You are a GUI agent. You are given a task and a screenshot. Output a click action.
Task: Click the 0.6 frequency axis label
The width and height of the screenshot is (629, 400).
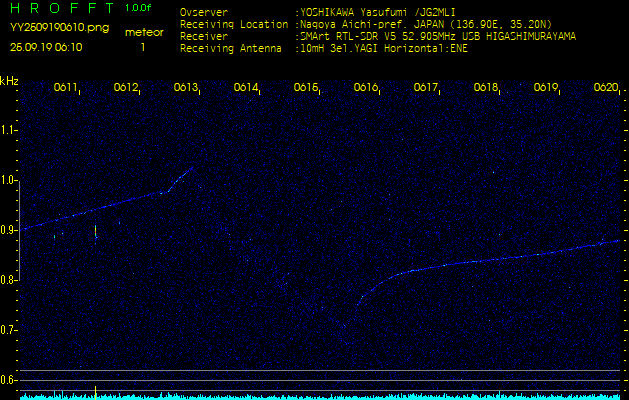coord(9,380)
